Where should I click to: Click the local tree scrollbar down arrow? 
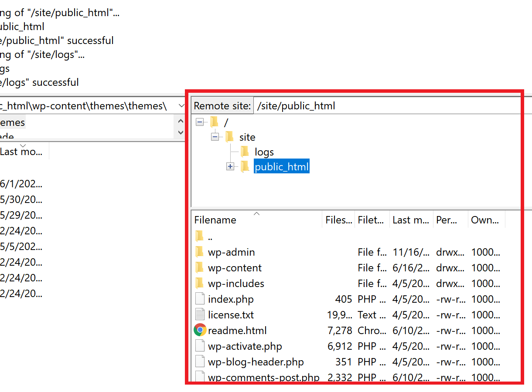[x=181, y=132]
